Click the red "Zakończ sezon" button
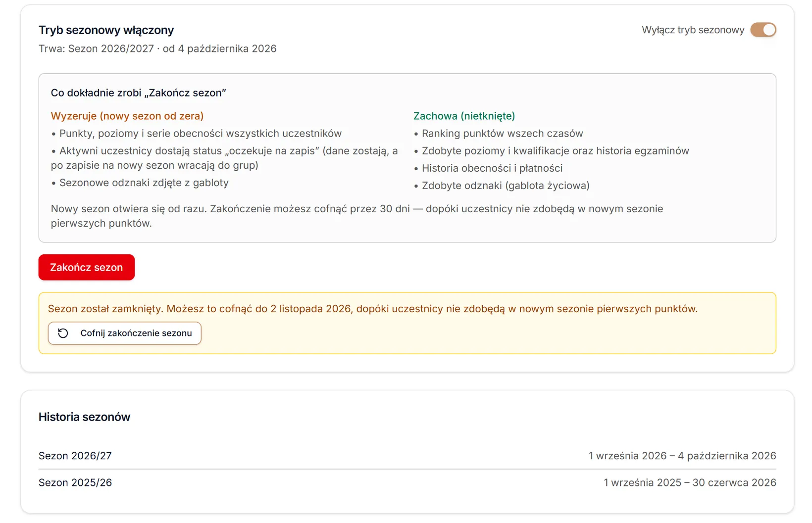The height and width of the screenshot is (523, 812). coord(87,267)
